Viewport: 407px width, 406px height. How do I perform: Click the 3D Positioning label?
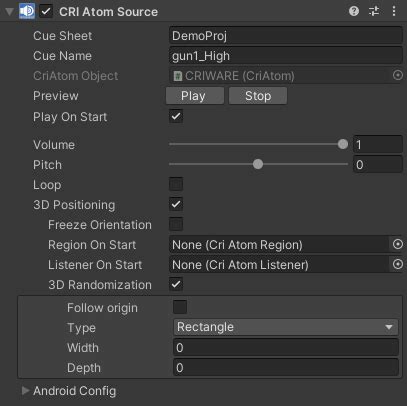point(74,205)
